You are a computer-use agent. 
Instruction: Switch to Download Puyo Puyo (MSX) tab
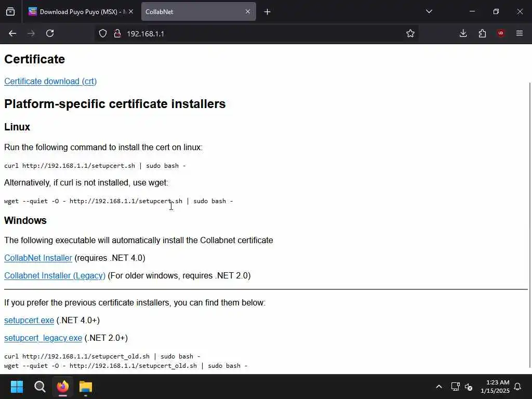(80, 11)
